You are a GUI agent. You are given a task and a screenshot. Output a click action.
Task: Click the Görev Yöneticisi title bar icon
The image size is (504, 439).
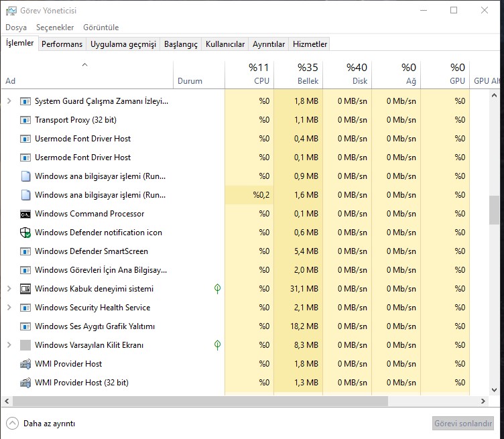pos(11,11)
